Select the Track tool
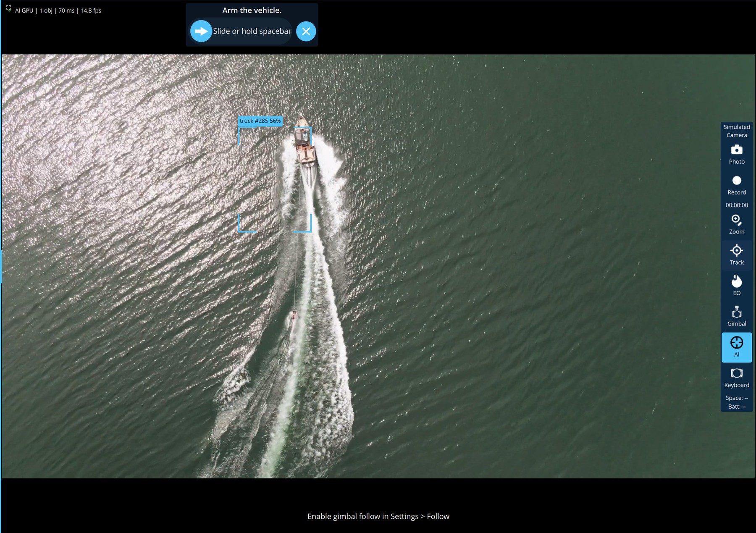Screen dimensions: 756x533 pyautogui.click(x=737, y=255)
